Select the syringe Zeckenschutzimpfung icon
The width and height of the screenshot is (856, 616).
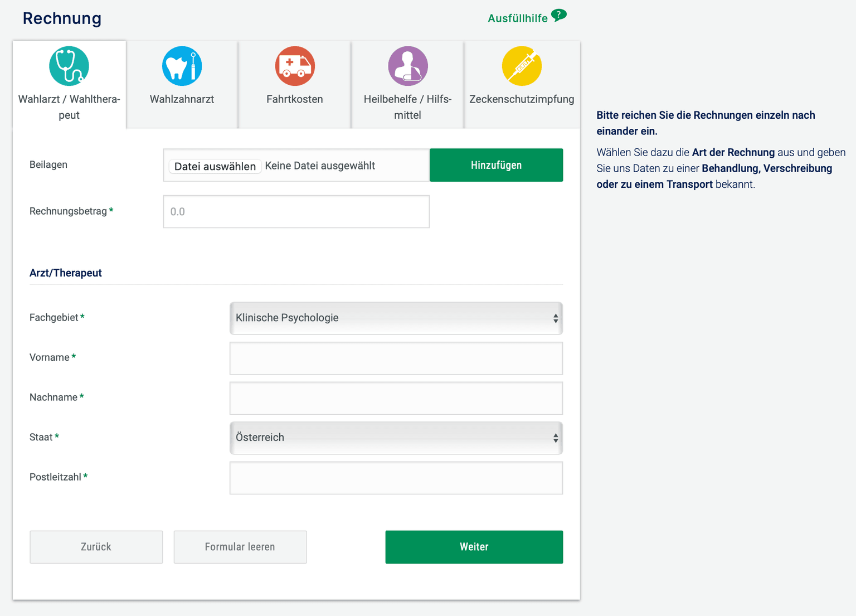(x=522, y=66)
